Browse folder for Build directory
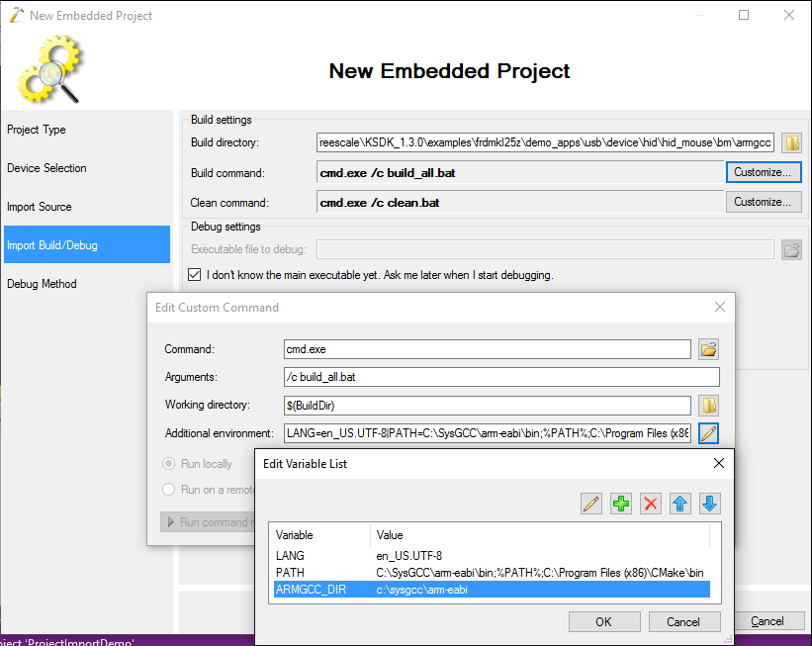The image size is (812, 646). coord(792,142)
